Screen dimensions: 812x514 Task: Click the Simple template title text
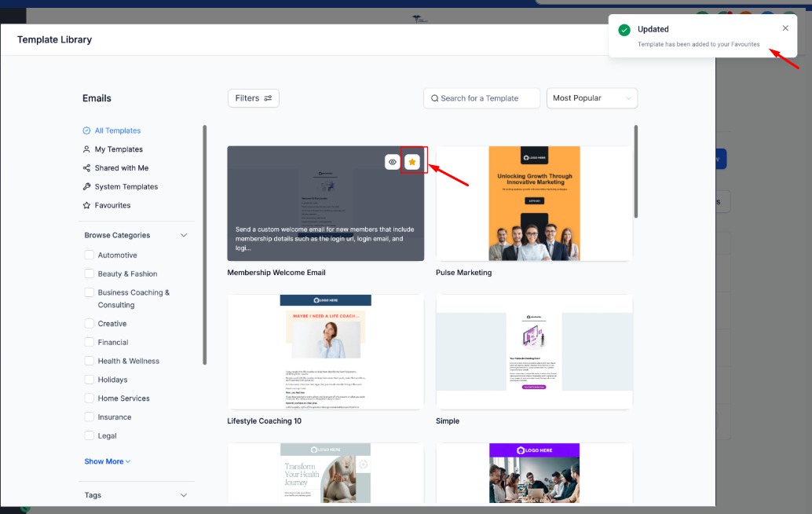[x=448, y=420]
